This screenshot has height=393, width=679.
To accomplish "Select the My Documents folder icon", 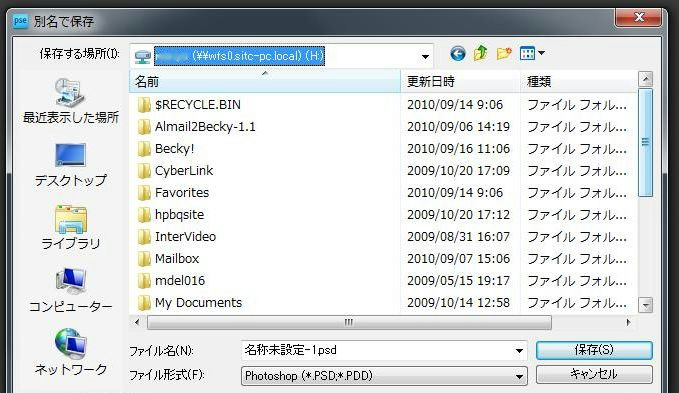I will 144,303.
